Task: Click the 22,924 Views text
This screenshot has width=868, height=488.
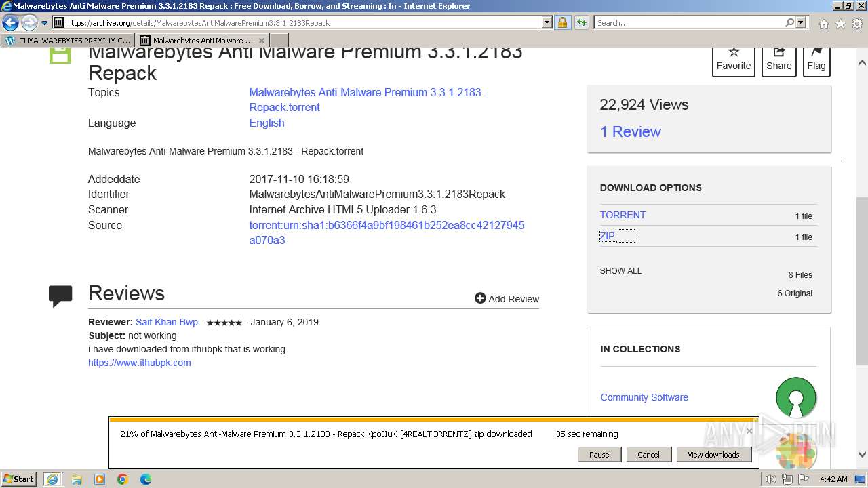Action: 644,104
